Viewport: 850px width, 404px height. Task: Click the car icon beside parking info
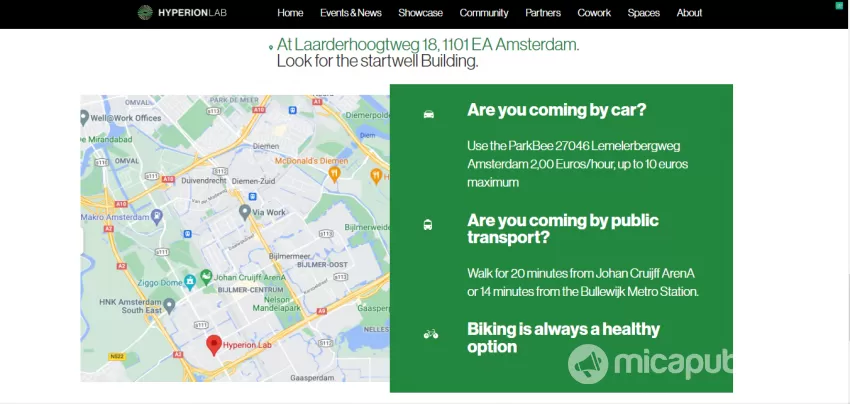coord(429,114)
